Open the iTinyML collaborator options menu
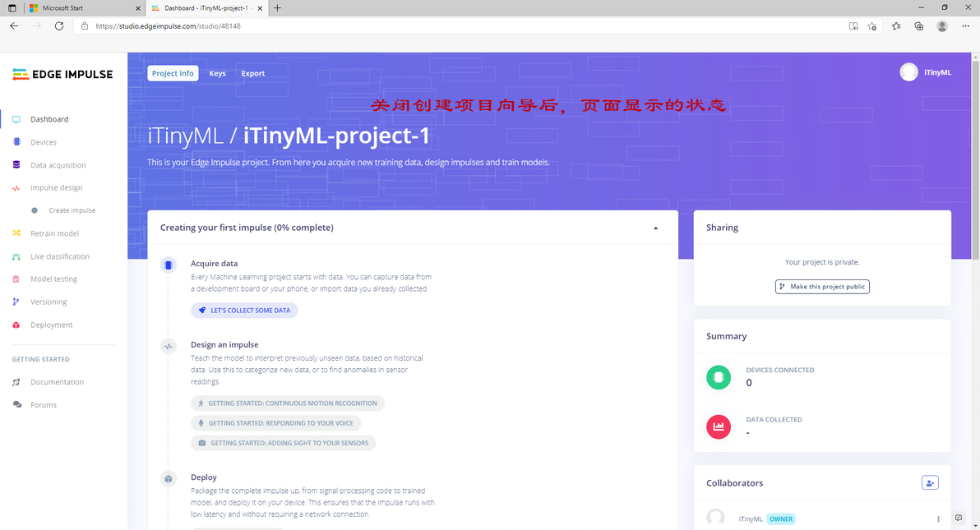This screenshot has width=980, height=530. click(938, 518)
